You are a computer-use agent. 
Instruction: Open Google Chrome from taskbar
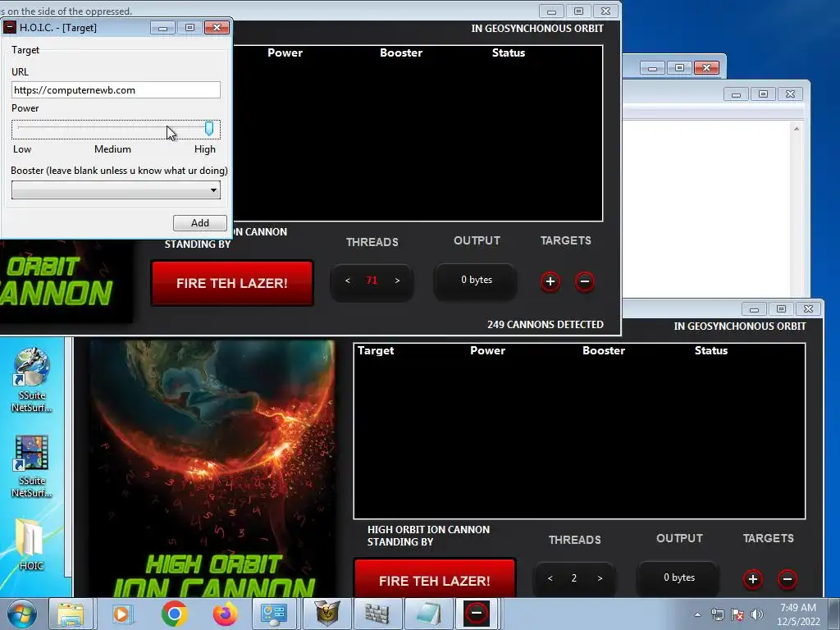click(x=174, y=614)
